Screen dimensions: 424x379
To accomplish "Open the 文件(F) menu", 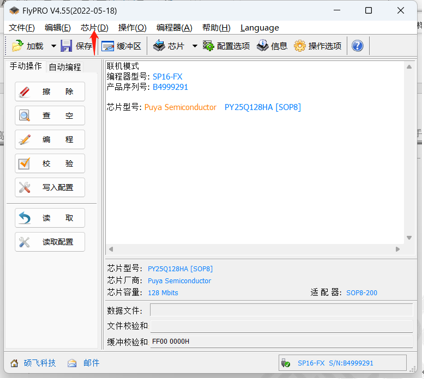I will pyautogui.click(x=22, y=28).
